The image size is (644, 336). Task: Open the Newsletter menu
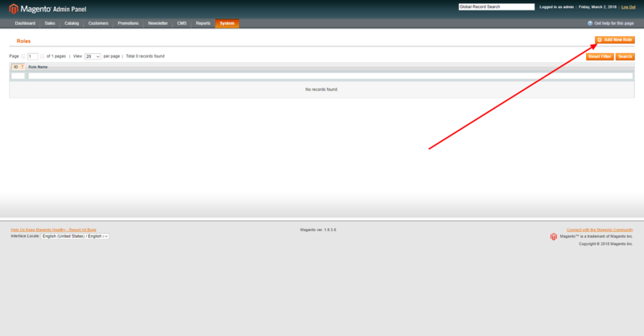click(158, 23)
